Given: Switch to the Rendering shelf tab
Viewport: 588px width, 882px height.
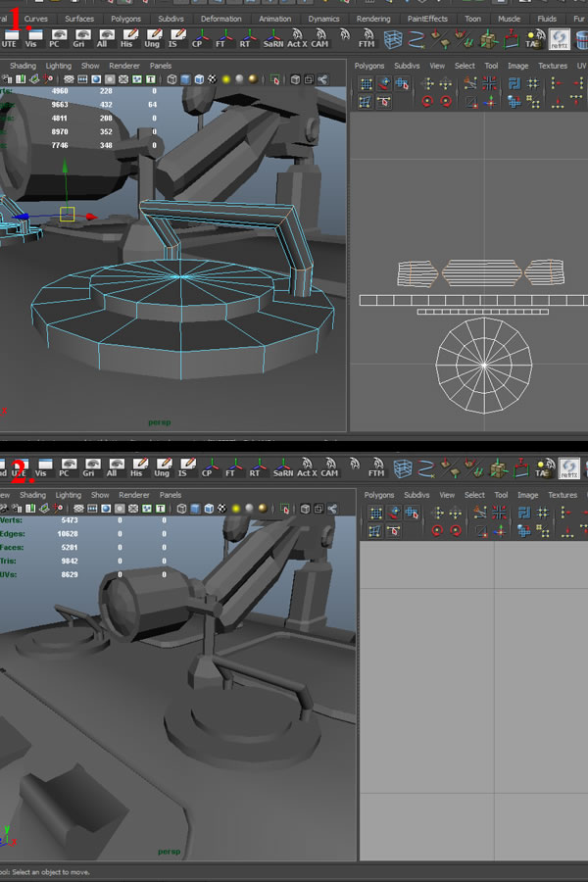Looking at the screenshot, I should 373,19.
